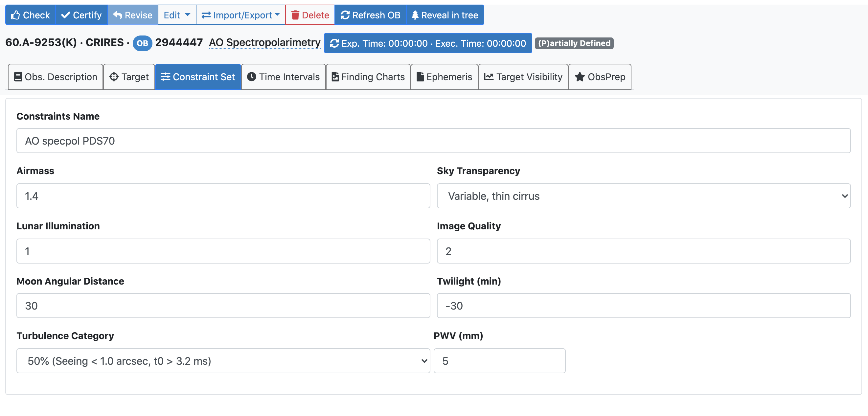
Task: Click the AO Spectropolarimetry OB name link
Action: tap(264, 42)
